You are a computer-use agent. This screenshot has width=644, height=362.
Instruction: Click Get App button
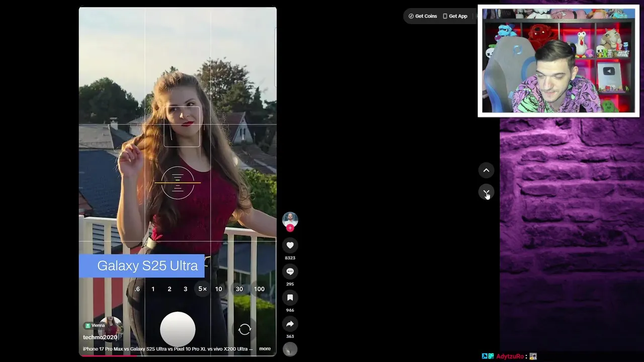click(x=455, y=16)
